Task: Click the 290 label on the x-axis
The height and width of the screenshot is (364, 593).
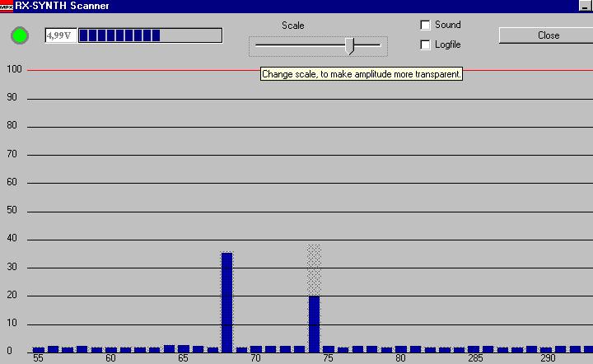Action: [x=548, y=358]
